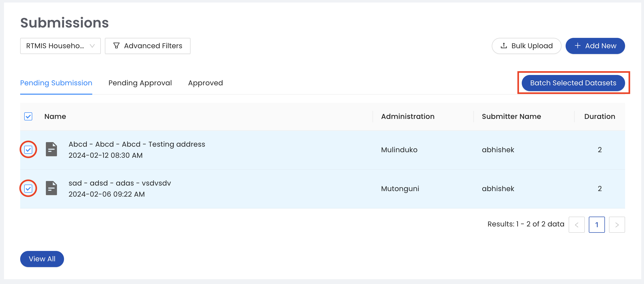Uncheck the select-all checkbox in the header
Image resolution: width=644 pixels, height=284 pixels.
tap(28, 116)
